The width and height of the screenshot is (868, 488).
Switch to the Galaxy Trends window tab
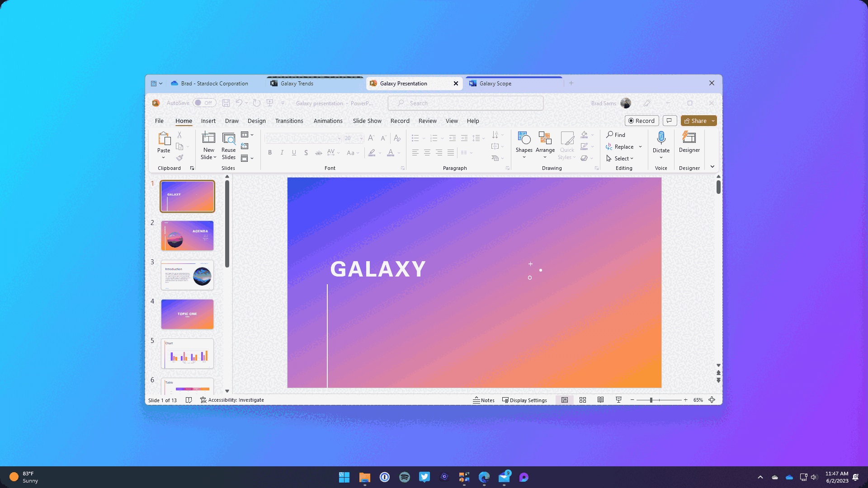coord(297,84)
